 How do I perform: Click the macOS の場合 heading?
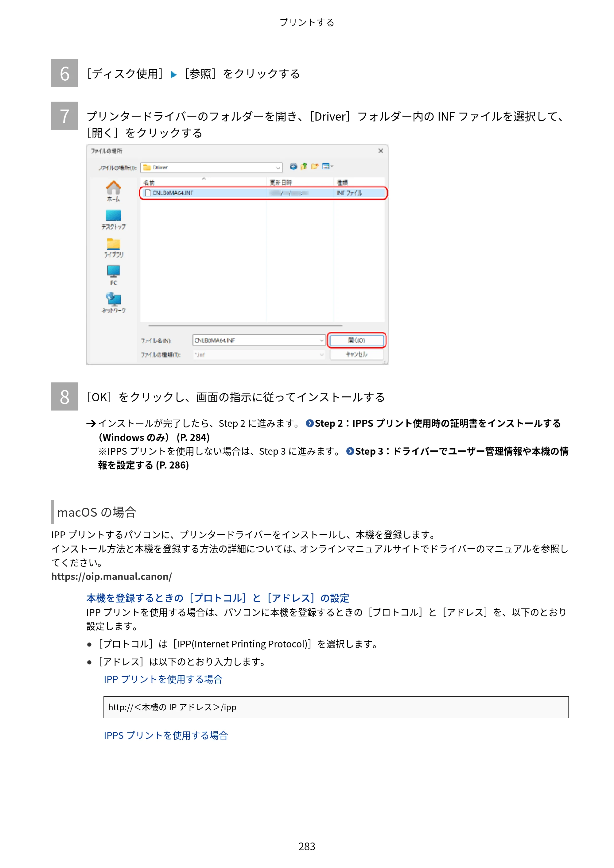pos(96,512)
